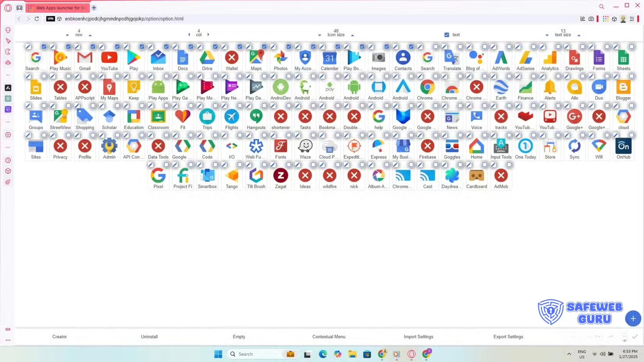Image resolution: width=644 pixels, height=362 pixels.
Task: Open the Admin gear icon
Action: coord(109,146)
